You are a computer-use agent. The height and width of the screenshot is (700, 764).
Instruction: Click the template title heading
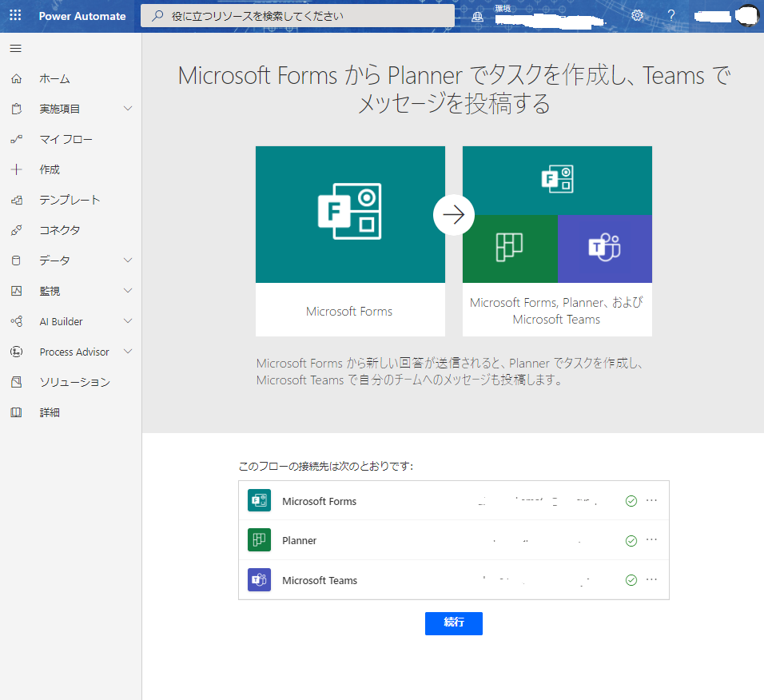pos(454,89)
